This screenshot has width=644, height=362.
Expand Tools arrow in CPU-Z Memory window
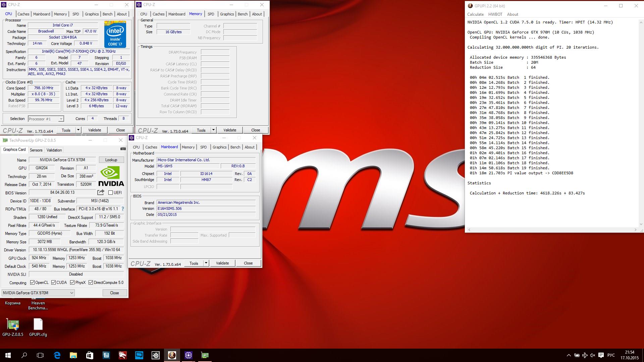(213, 130)
